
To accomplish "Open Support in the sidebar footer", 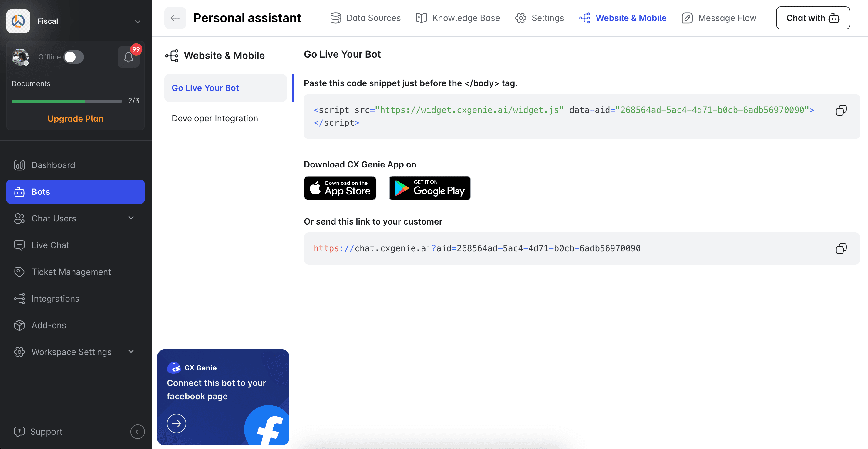I will pyautogui.click(x=38, y=431).
